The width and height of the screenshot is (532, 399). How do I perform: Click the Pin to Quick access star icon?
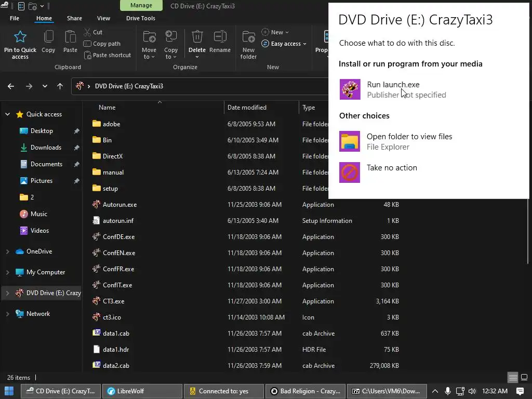coord(20,37)
